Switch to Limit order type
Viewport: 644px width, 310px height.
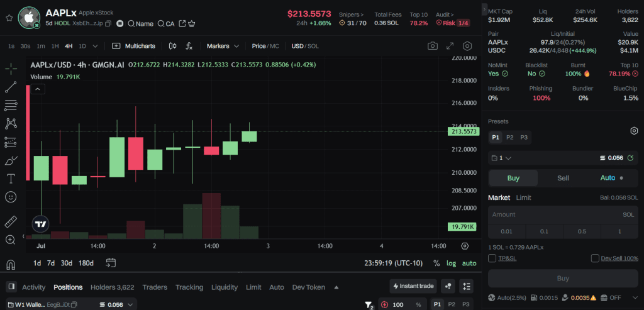pos(523,197)
